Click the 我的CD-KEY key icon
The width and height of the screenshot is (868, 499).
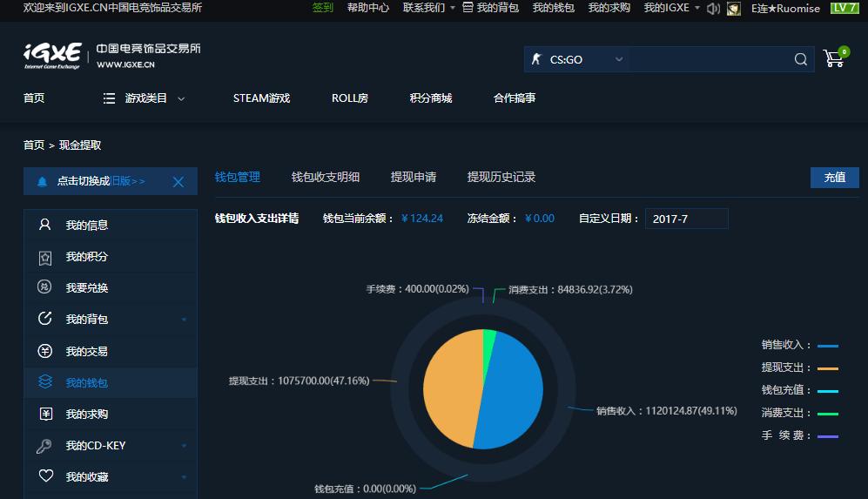[45, 445]
